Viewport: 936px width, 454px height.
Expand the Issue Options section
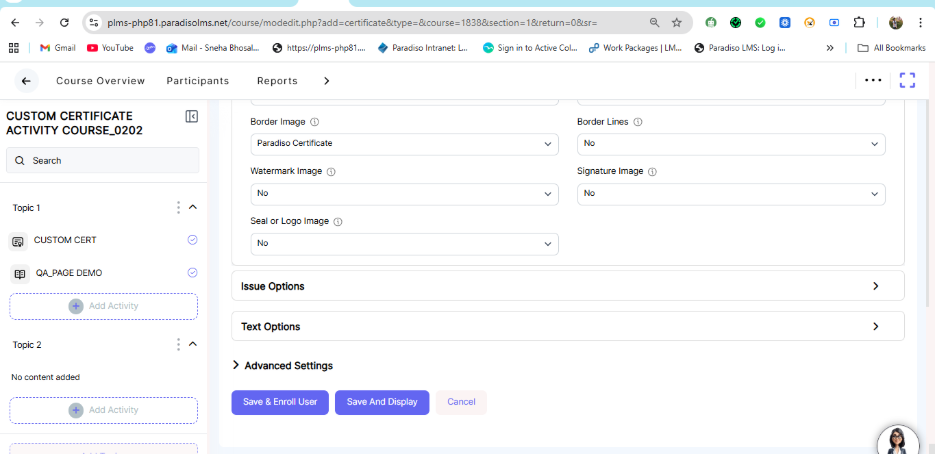click(567, 286)
